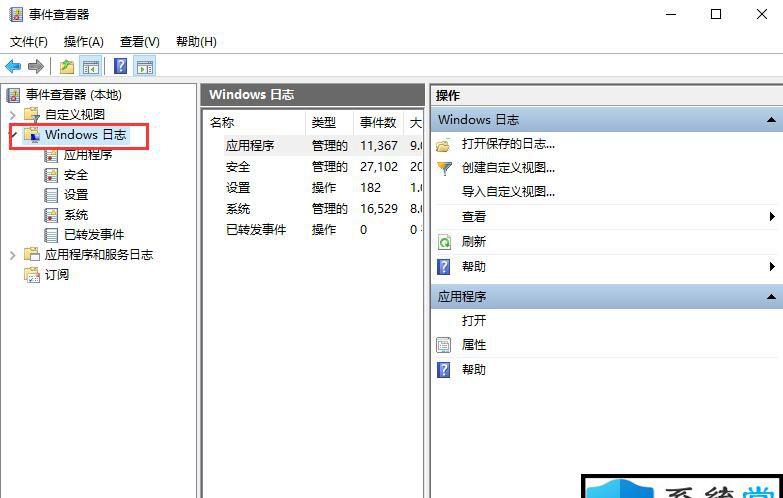
Task: Click the 系统 log icon in tree
Action: tap(51, 215)
